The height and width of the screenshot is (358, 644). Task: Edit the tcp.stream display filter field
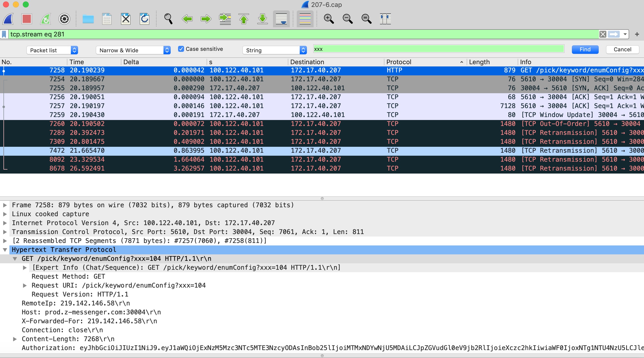(303, 34)
